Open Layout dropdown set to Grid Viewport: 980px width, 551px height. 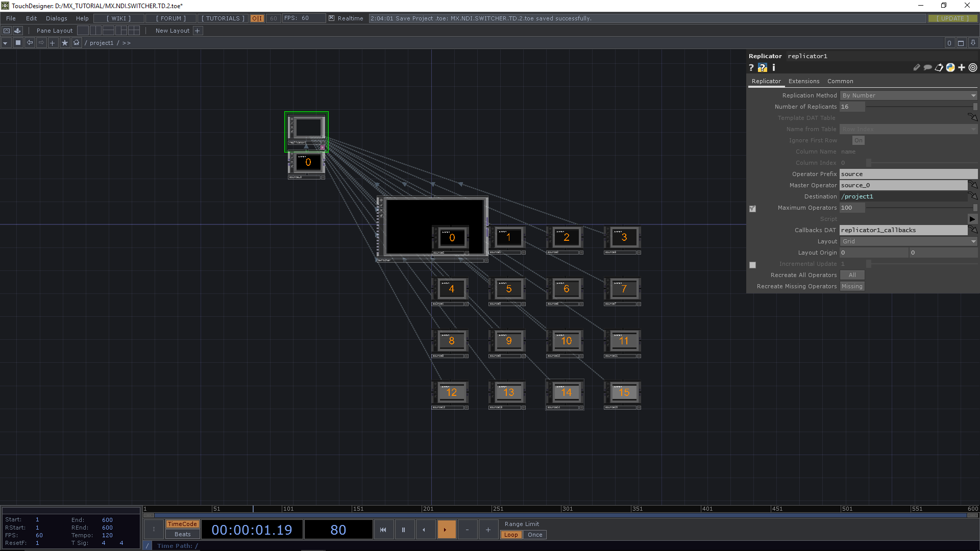(x=909, y=241)
